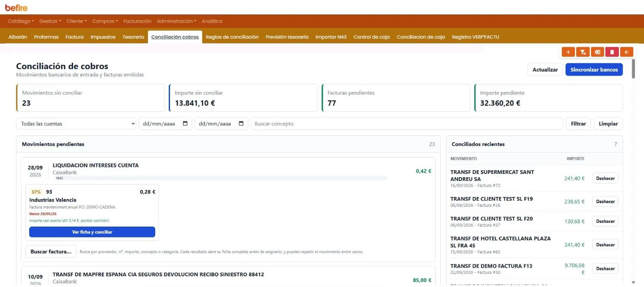Screen dimensions: 644x287
Task: Open the Reglas de conciliación tab
Action: click(232, 37)
